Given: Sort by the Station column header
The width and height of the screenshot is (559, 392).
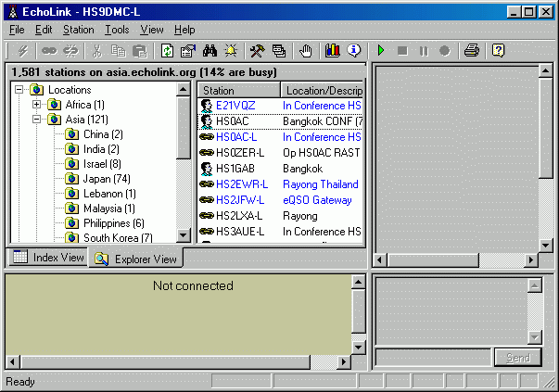Looking at the screenshot, I should point(238,90).
